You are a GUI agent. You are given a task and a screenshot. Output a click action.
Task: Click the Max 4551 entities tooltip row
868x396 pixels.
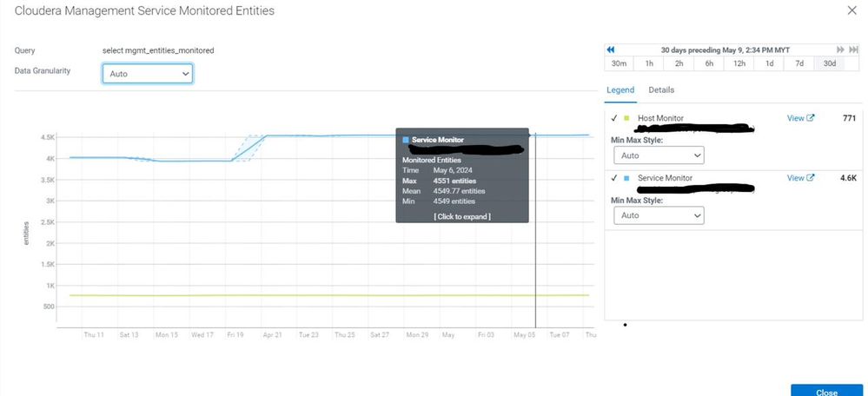[x=439, y=181]
